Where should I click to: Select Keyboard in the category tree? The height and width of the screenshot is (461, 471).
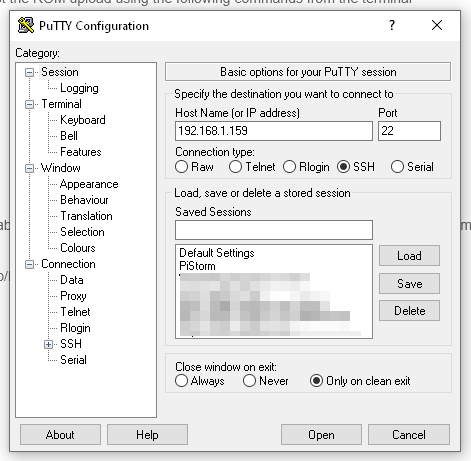(83, 120)
